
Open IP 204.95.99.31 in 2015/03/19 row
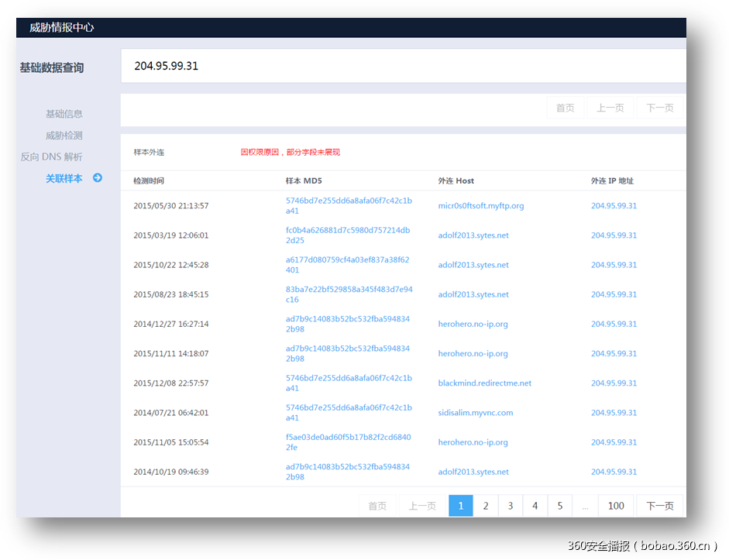coord(614,235)
